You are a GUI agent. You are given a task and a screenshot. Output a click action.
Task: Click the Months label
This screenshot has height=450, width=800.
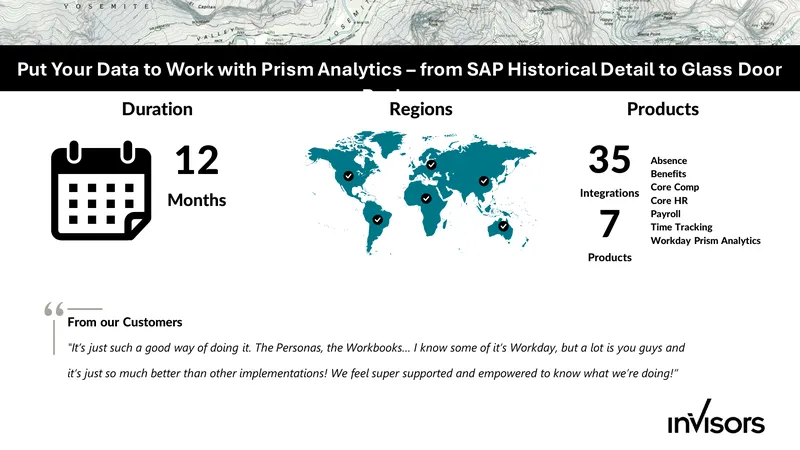click(197, 200)
